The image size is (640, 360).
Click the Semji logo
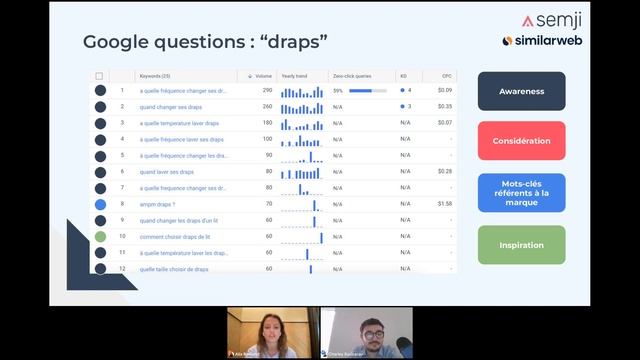552,20
